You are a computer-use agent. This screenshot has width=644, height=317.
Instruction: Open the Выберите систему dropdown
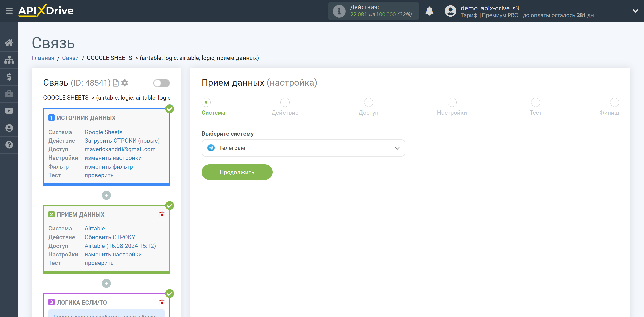(x=303, y=148)
